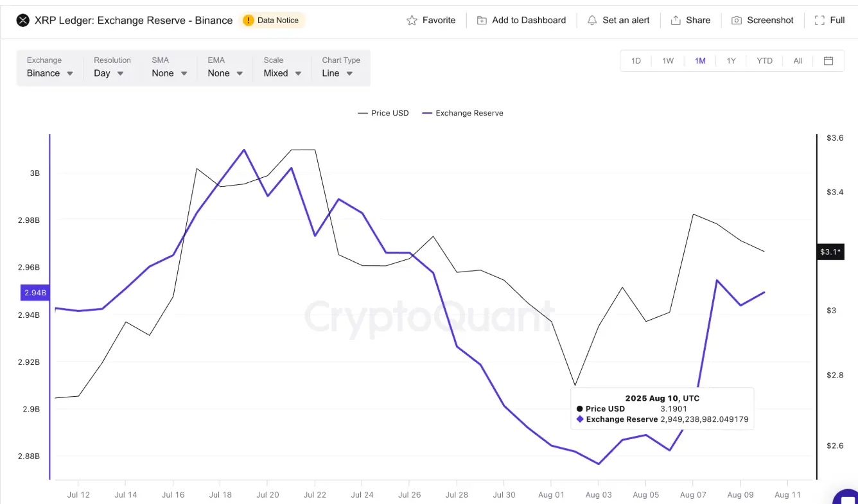Screen dimensions: 858x504
Task: Click the XRP logo icon
Action: (x=22, y=21)
